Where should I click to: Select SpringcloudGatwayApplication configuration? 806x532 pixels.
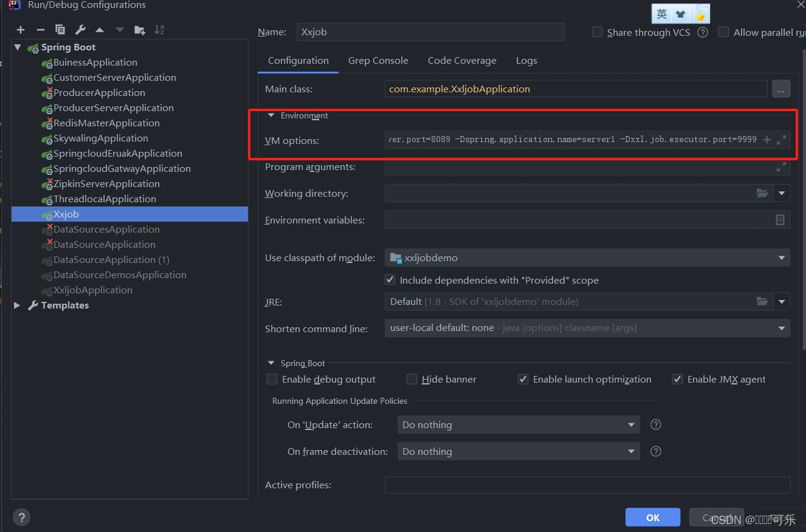tap(122, 168)
